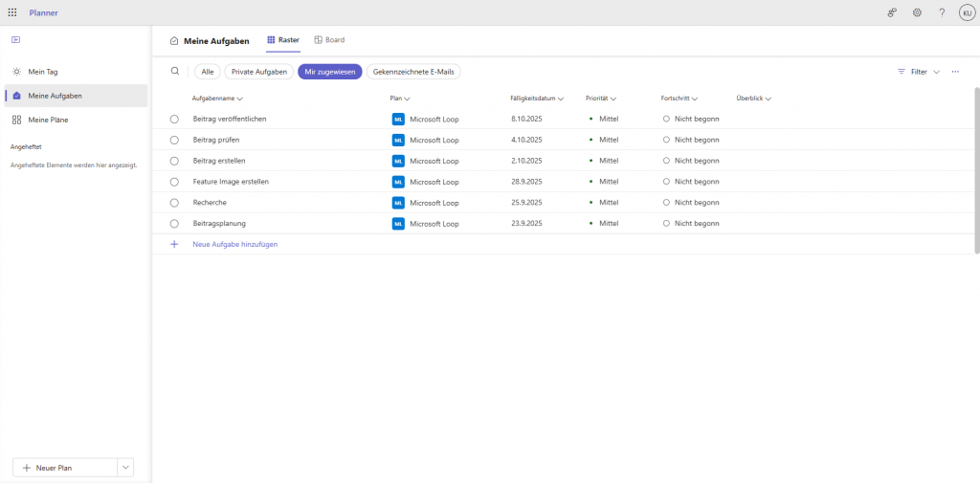980x483 pixels.
Task: Open the app launcher waffle icon
Action: click(12, 12)
